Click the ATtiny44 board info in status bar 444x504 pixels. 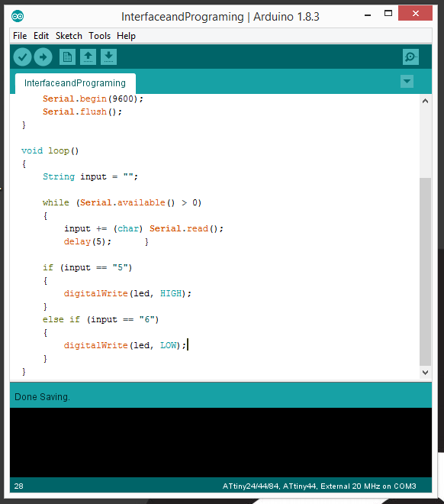pos(320,486)
